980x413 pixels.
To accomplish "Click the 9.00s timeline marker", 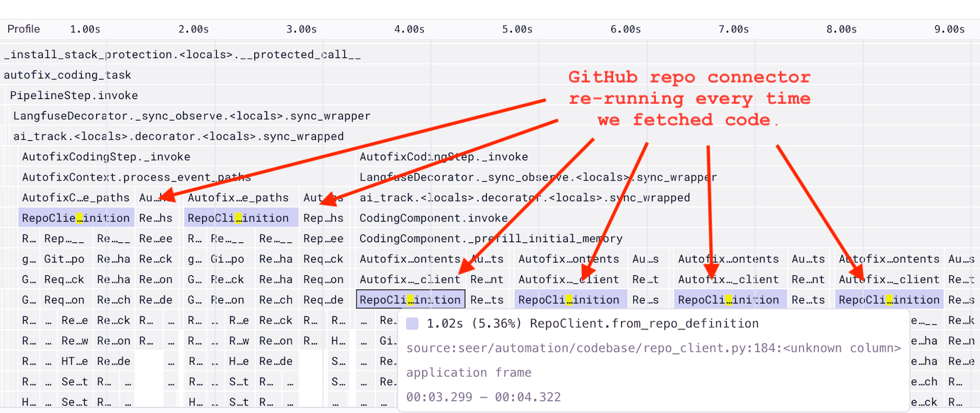I will coord(949,29).
